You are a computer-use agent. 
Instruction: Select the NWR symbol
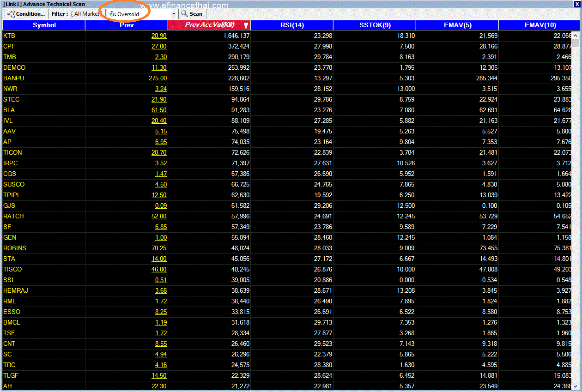(x=10, y=89)
